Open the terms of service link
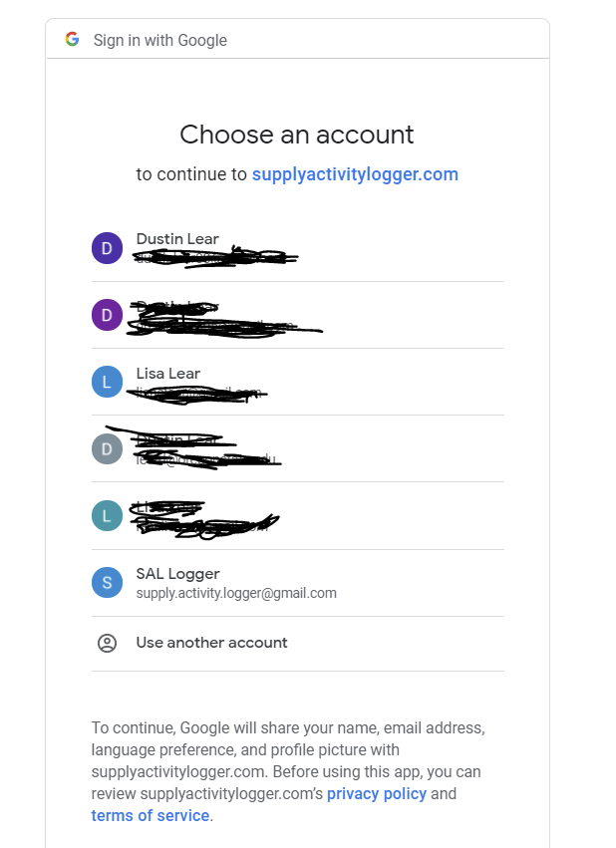 (150, 816)
